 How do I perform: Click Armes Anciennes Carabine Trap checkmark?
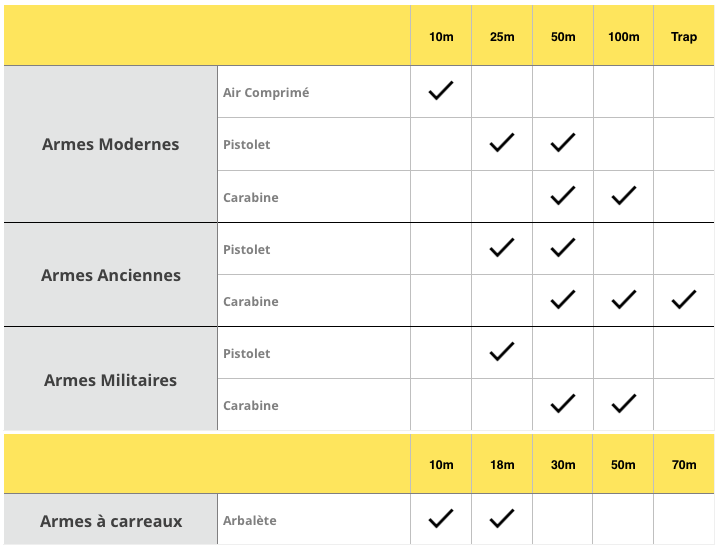point(684,299)
